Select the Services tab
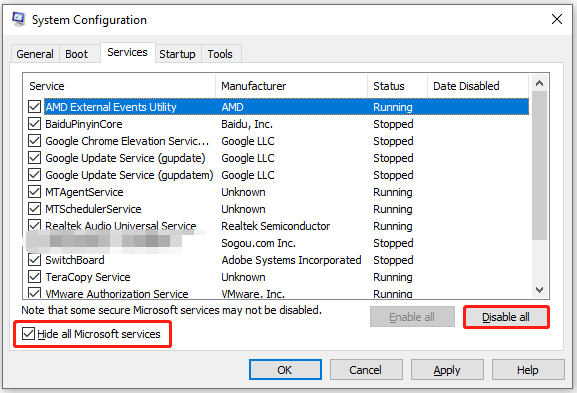The height and width of the screenshot is (393, 577). (x=127, y=52)
